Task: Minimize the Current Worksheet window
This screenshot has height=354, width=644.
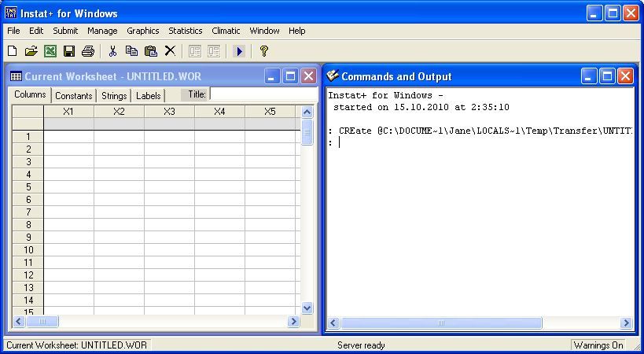Action: (x=272, y=76)
